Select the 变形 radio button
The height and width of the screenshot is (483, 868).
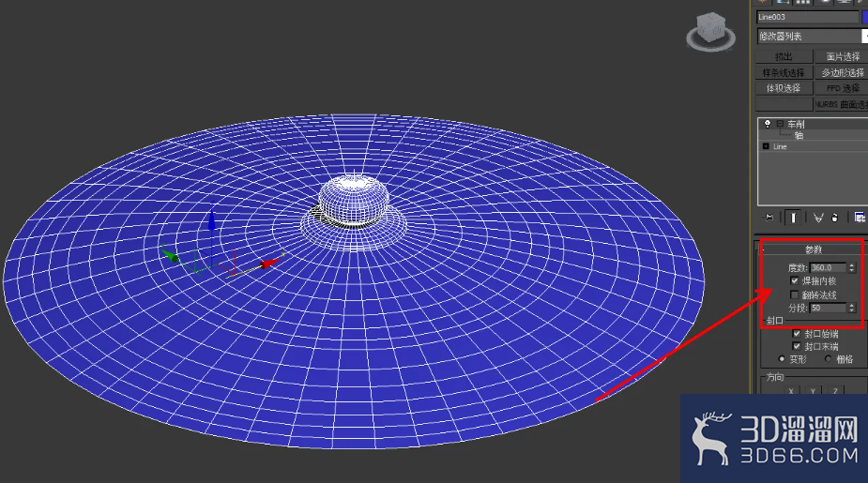pyautogui.click(x=782, y=359)
